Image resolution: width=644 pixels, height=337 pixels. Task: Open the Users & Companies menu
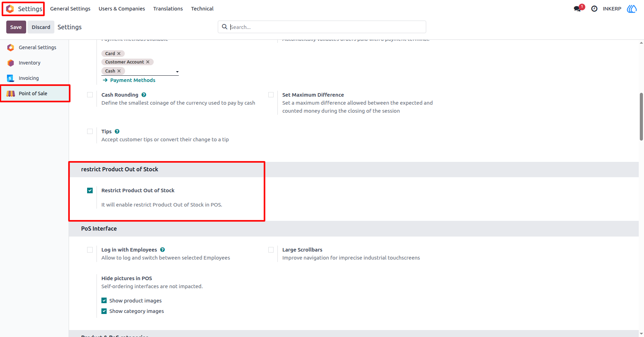click(x=122, y=9)
